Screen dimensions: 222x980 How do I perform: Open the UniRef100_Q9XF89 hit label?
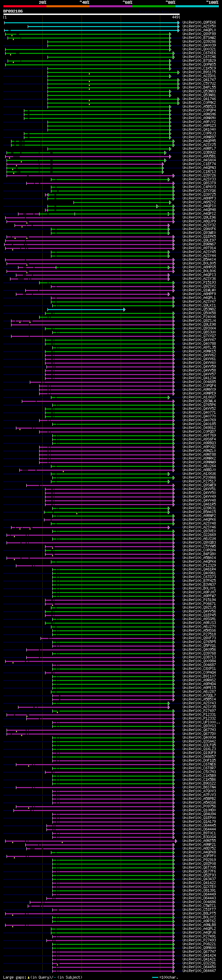(199, 34)
